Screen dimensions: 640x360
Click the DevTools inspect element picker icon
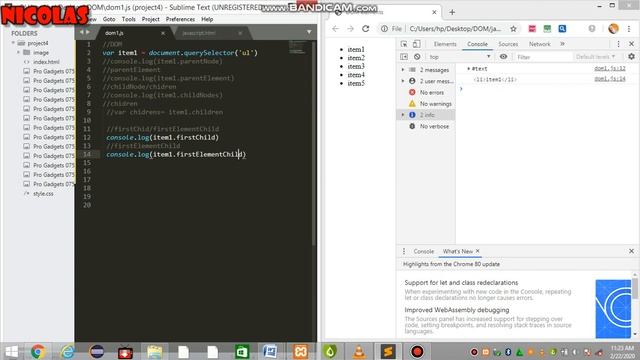404,44
